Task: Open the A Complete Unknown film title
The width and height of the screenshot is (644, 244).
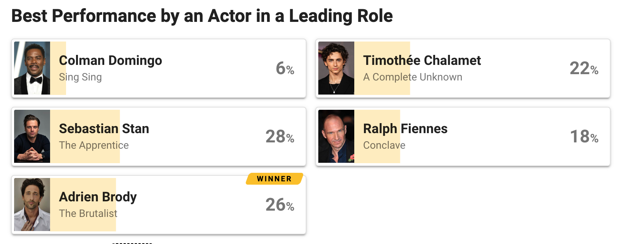Action: point(413,77)
